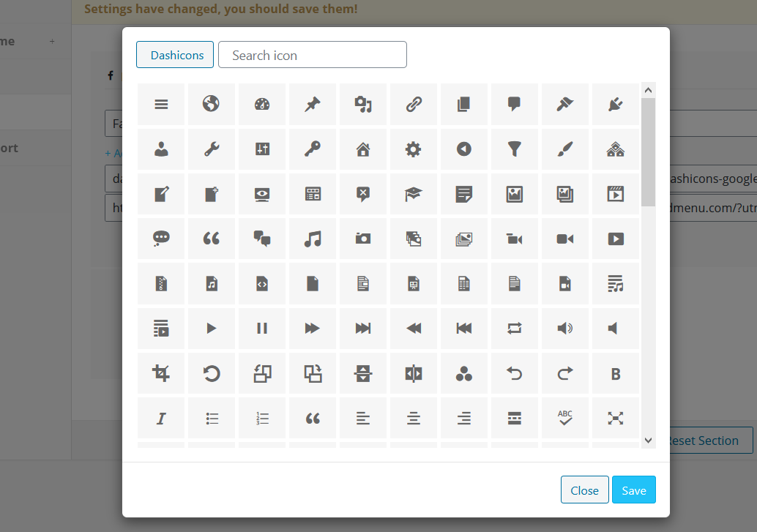This screenshot has width=757, height=532.
Task: Select the key dashicon
Action: click(313, 149)
